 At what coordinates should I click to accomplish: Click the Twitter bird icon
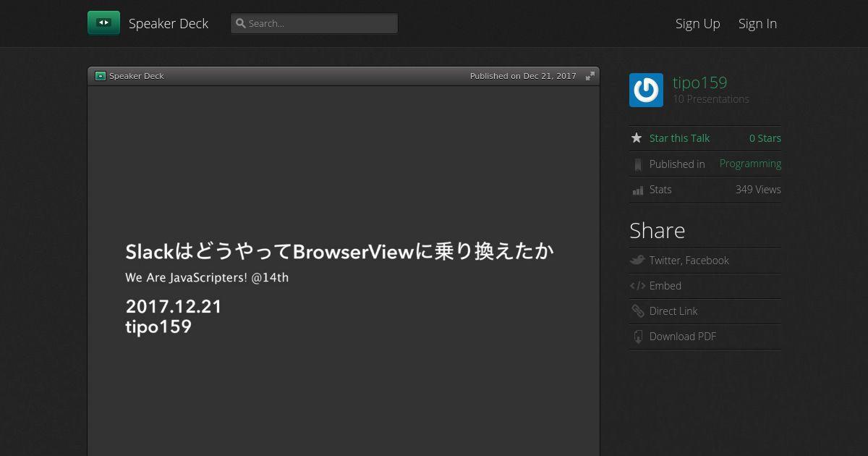coord(637,260)
